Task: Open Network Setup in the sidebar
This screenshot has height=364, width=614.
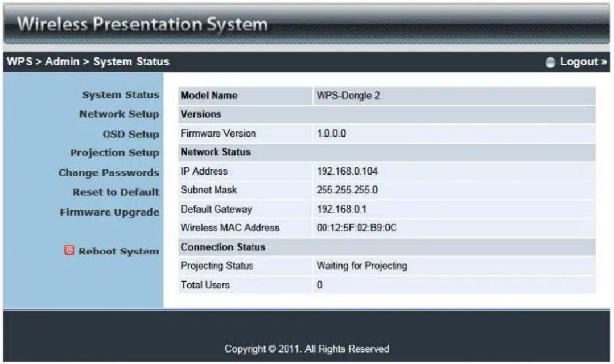Action: click(119, 114)
